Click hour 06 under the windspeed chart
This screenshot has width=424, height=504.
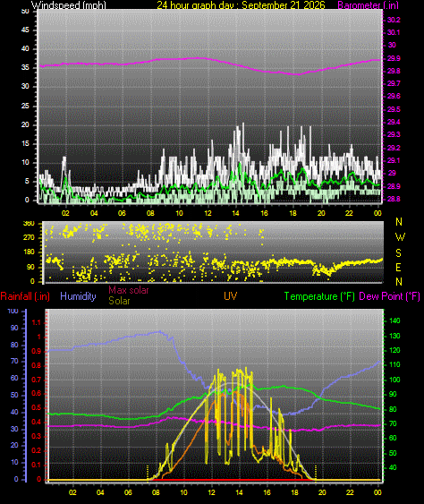(x=122, y=213)
